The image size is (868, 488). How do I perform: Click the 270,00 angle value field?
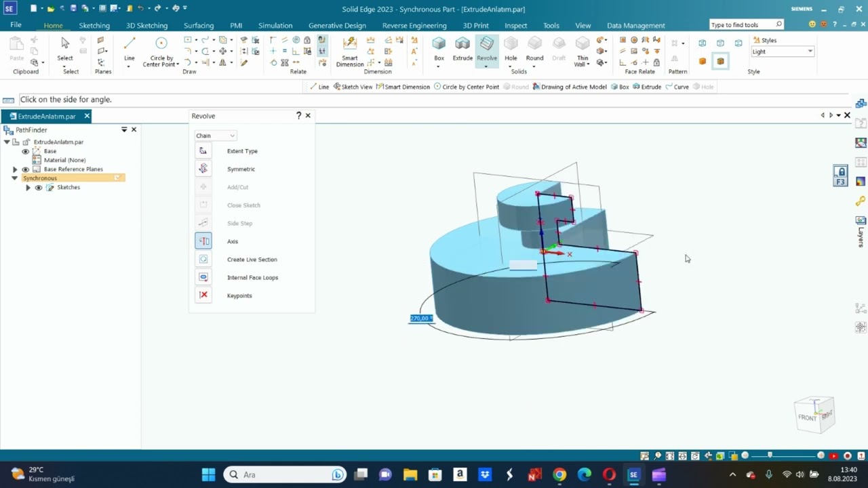click(x=421, y=319)
